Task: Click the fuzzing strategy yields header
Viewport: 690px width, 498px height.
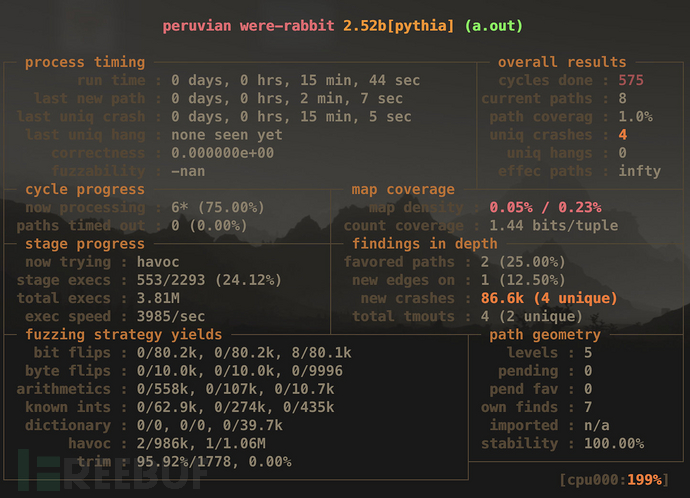Action: pyautogui.click(x=125, y=334)
